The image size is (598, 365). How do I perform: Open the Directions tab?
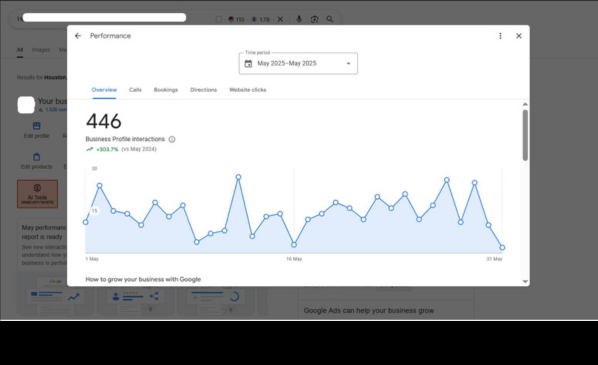point(203,90)
